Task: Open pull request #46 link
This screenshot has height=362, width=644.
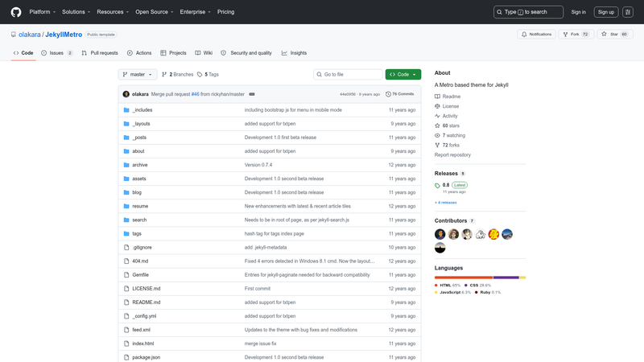Action: pos(195,94)
